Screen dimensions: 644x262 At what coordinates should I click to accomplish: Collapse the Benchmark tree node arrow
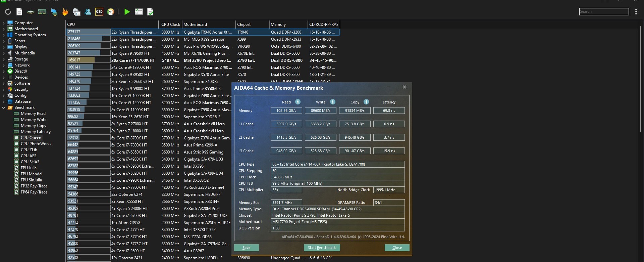click(x=4, y=107)
